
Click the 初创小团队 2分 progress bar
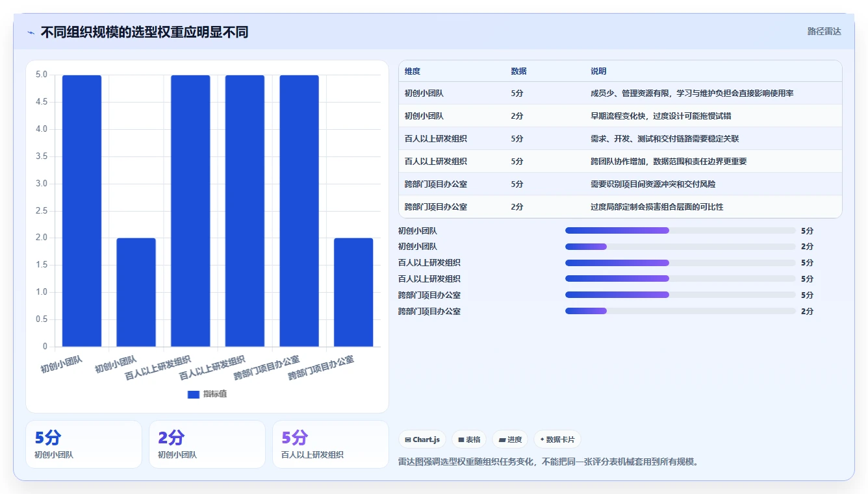[680, 247]
